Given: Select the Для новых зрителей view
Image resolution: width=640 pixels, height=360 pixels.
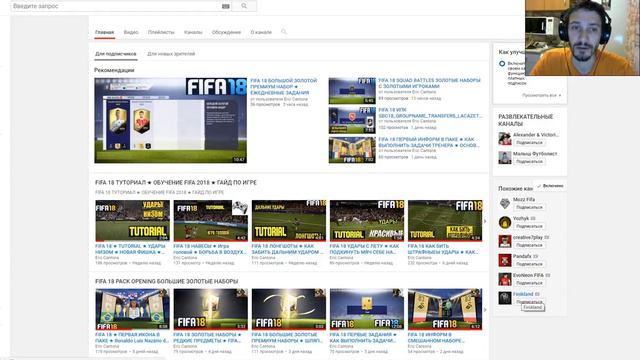Looking at the screenshot, I should pyautogui.click(x=171, y=54).
